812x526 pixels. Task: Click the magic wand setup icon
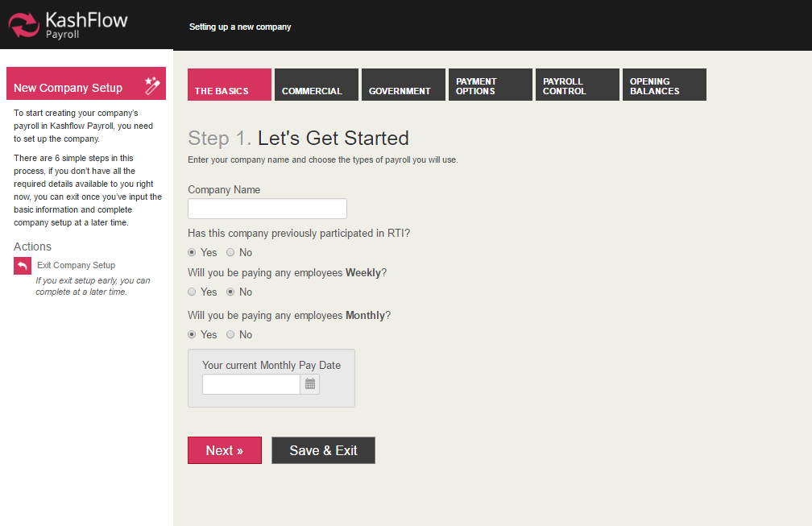point(152,85)
